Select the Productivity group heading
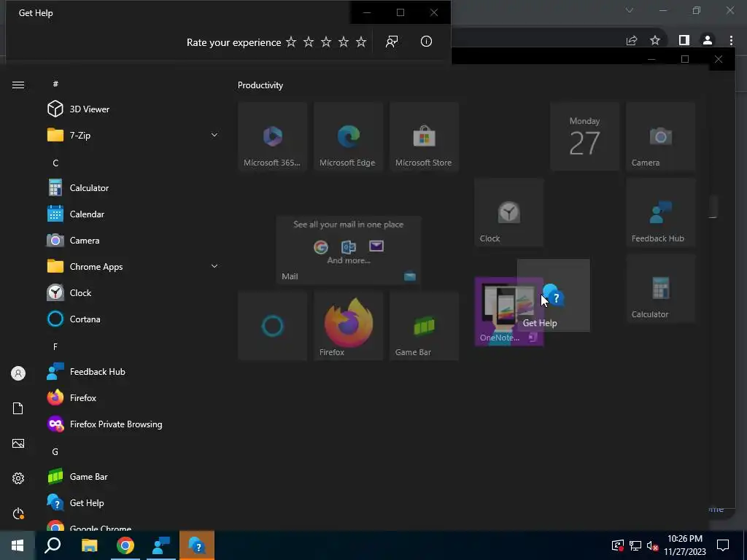Viewport: 747px width, 560px height. tap(260, 85)
